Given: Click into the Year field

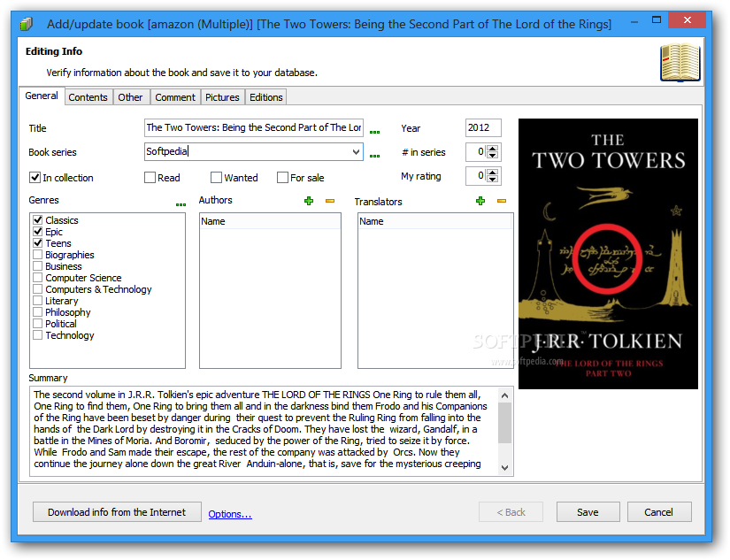Looking at the screenshot, I should pyautogui.click(x=483, y=127).
